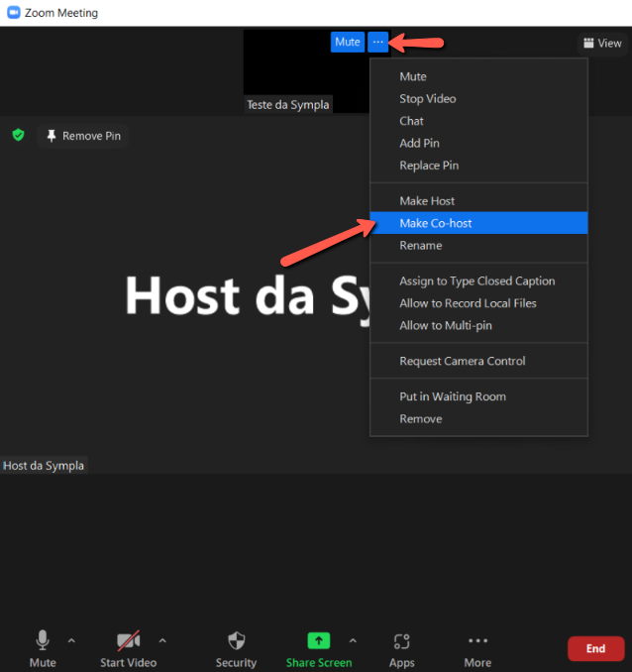Choose Put in Waiting Room option
This screenshot has height=672, width=632.
pos(452,396)
